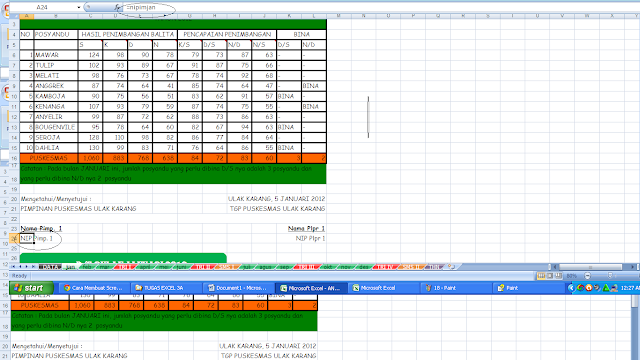
Task: Click the Insert Function fx icon
Action: point(117,7)
